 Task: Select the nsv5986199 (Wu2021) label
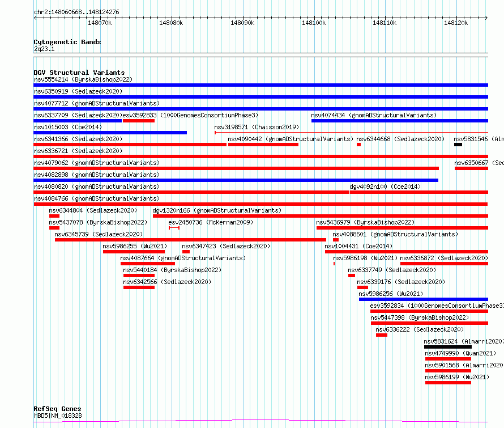(x=457, y=377)
